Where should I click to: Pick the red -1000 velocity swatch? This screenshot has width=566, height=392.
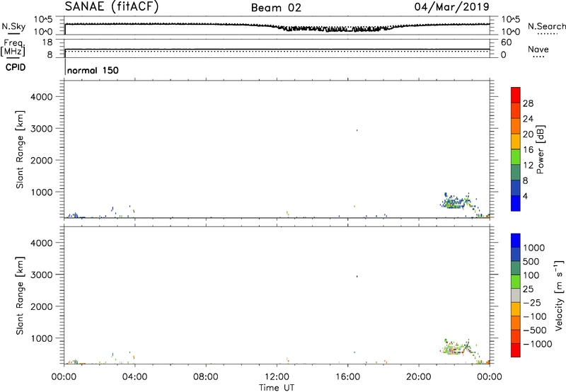tap(516, 350)
